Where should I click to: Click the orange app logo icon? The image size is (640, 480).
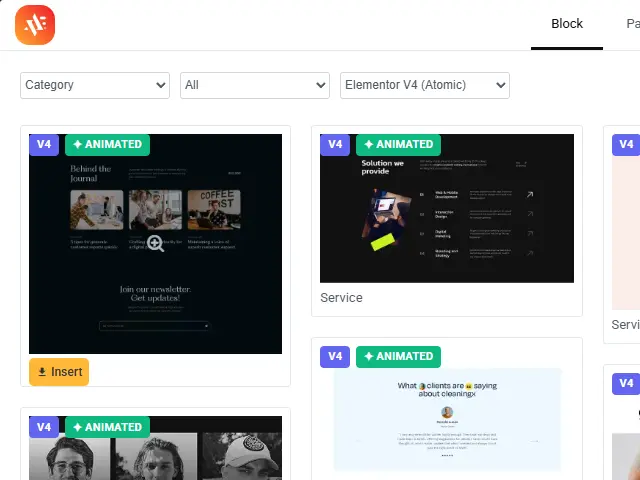pyautogui.click(x=35, y=25)
